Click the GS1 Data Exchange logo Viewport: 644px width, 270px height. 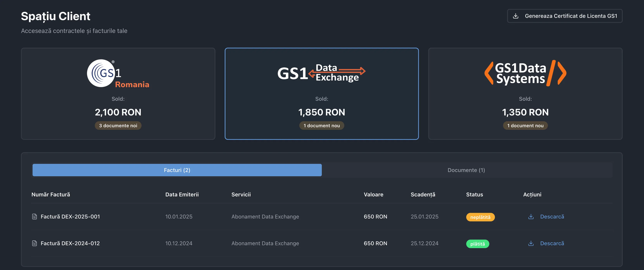pos(321,73)
